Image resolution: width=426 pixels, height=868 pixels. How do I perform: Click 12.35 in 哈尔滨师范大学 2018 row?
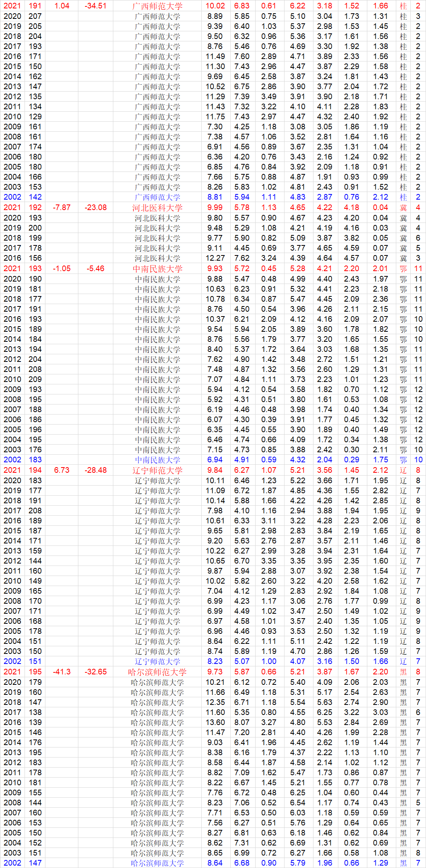point(215,703)
